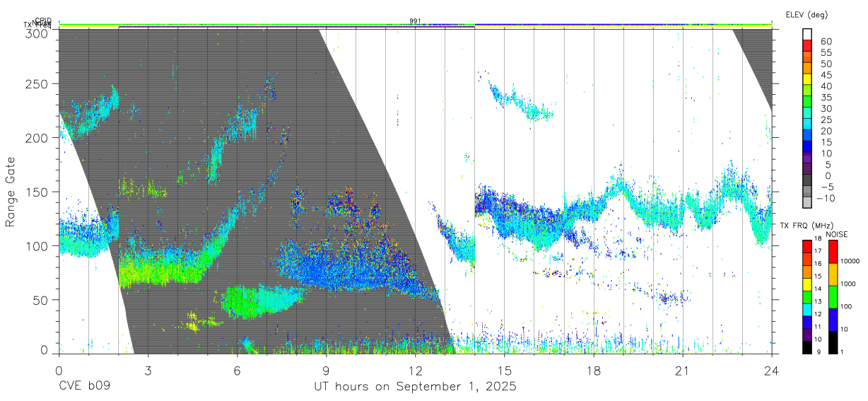
Task: Select the yellow swatch in the ELEV color bar
Action: [807, 80]
